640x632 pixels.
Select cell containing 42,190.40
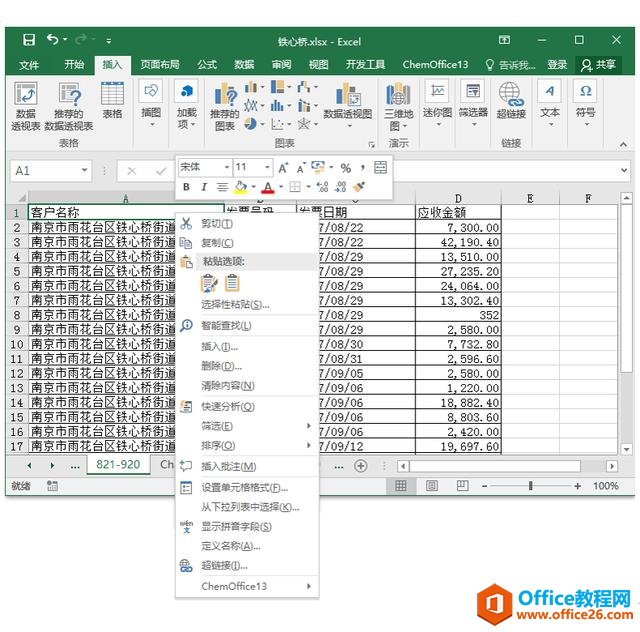(x=458, y=242)
